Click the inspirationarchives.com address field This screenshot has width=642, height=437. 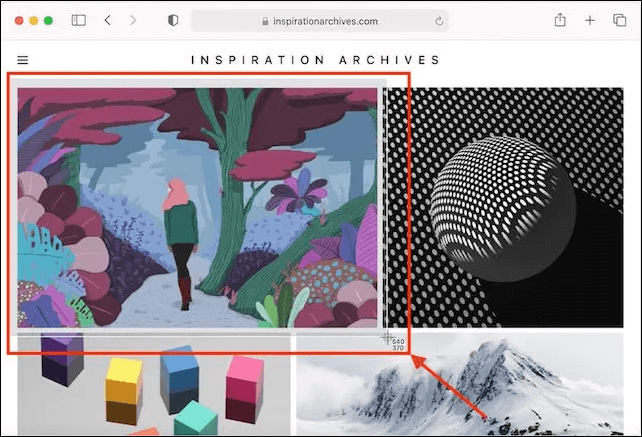320,21
